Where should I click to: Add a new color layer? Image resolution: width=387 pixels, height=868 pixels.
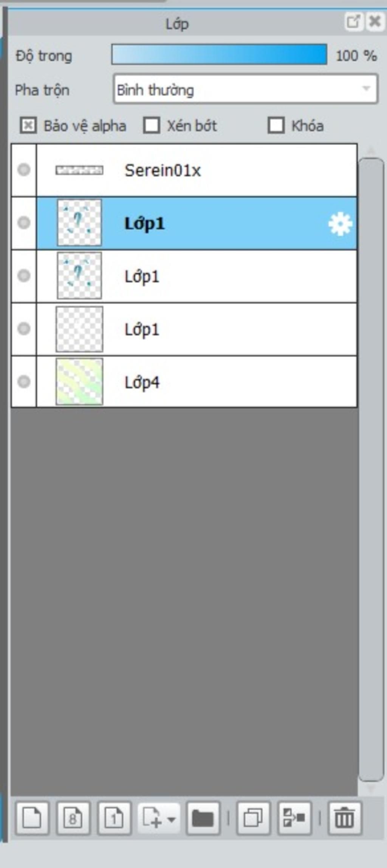pyautogui.click(x=32, y=818)
